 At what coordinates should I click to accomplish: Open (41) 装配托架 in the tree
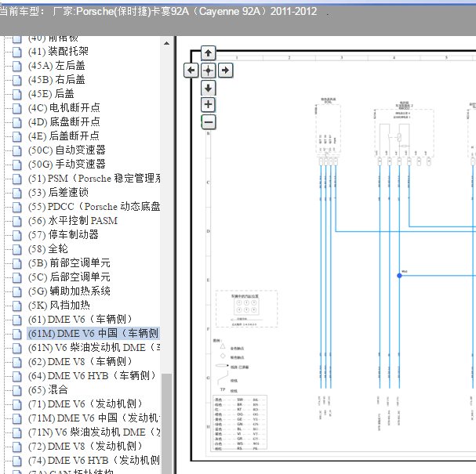(58, 51)
